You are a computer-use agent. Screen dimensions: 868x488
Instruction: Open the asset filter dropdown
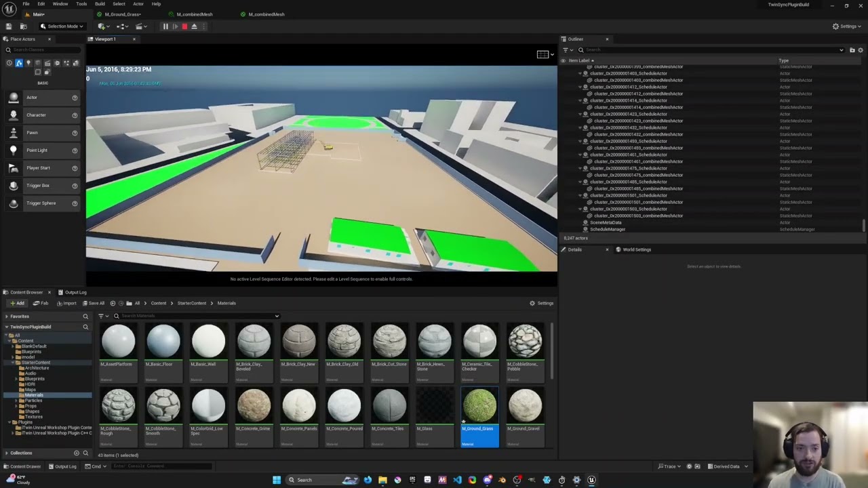(x=102, y=316)
